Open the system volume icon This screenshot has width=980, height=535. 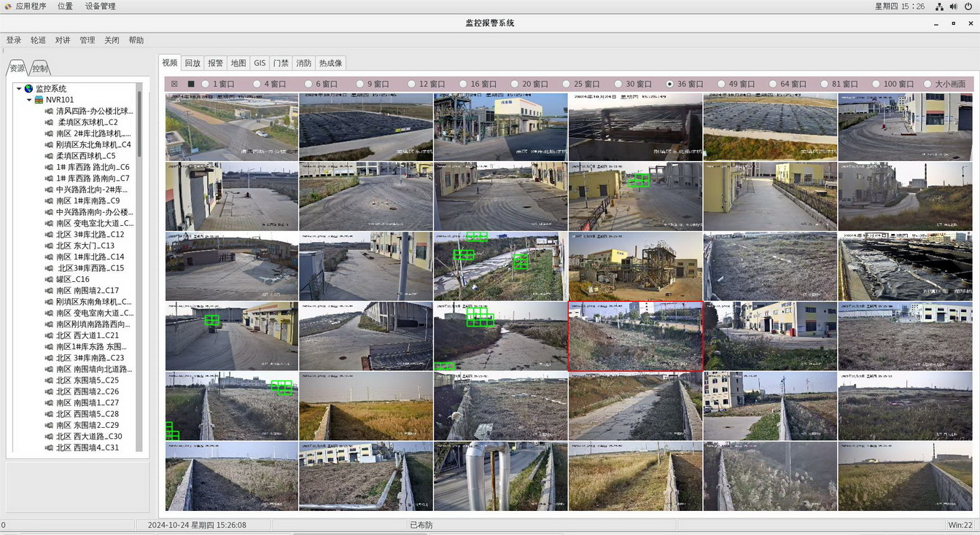(953, 7)
